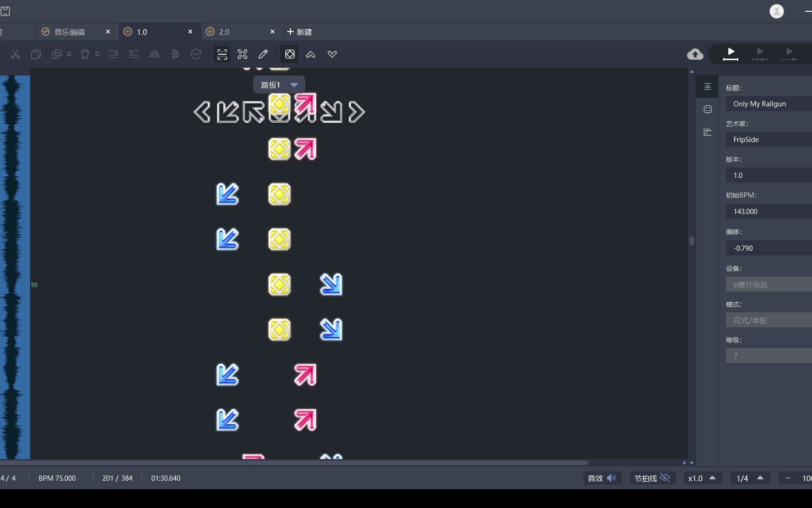Viewport: 812px width, 508px height.
Task: Click the vertical scrollbar thumb of chart
Action: click(x=692, y=241)
